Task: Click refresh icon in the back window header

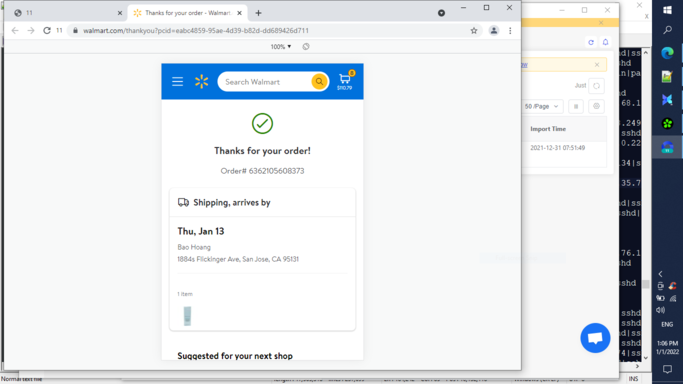Action: click(591, 42)
